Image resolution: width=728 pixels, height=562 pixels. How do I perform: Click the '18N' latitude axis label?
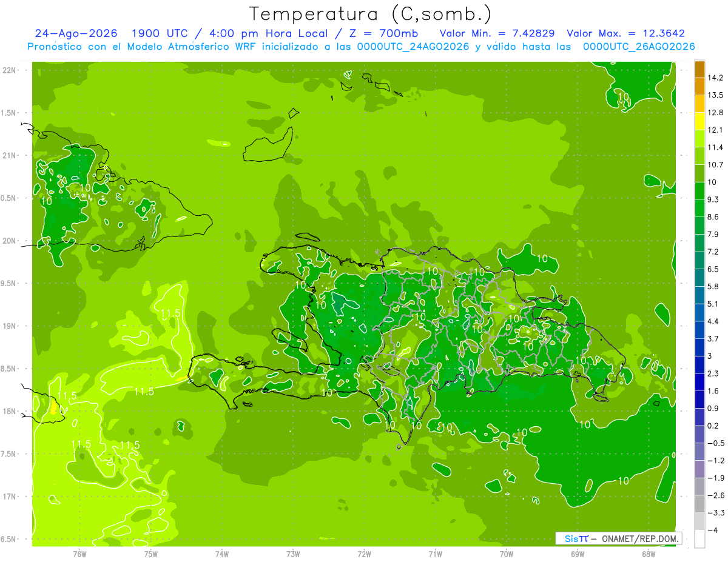8,412
